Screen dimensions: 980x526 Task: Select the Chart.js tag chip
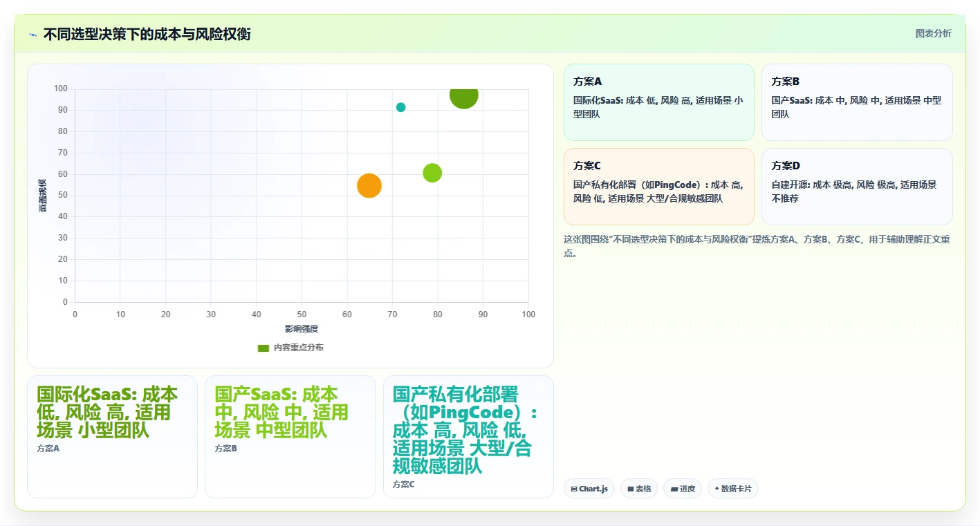tap(589, 489)
